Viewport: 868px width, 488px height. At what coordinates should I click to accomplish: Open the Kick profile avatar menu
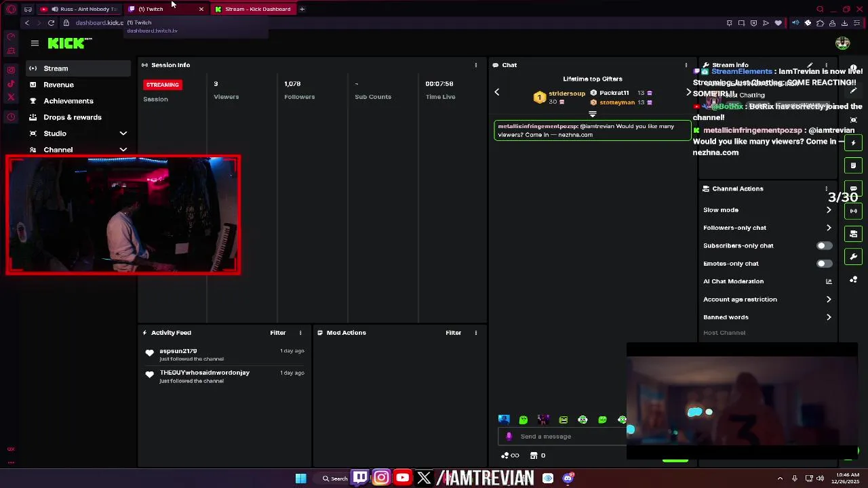point(842,43)
